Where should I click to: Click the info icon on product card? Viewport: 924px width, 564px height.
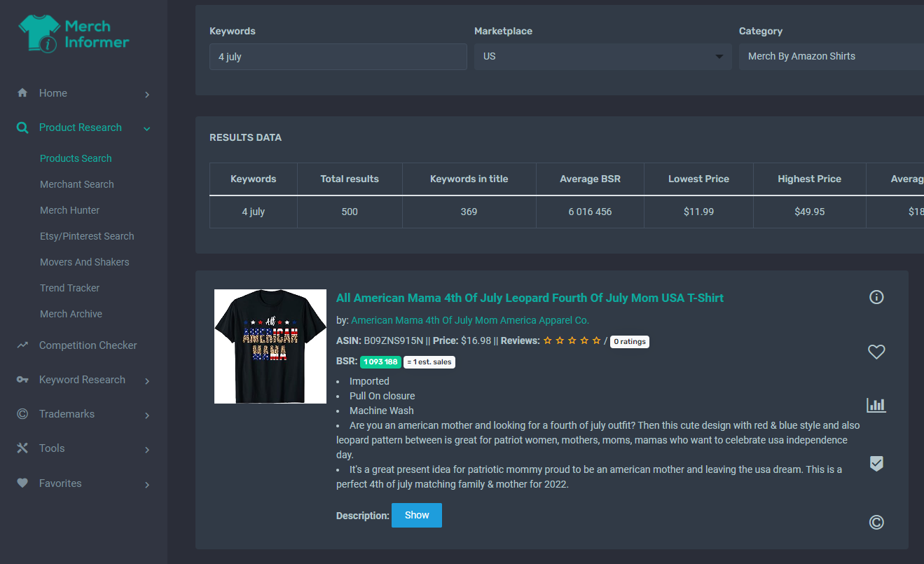click(876, 297)
